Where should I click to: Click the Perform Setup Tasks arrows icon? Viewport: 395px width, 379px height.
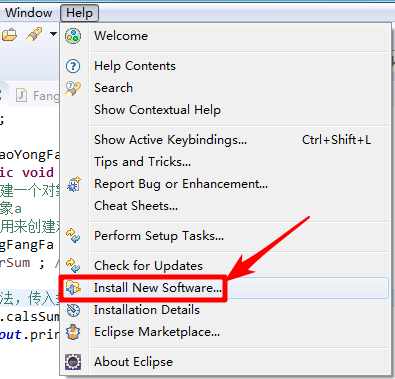[x=73, y=235]
